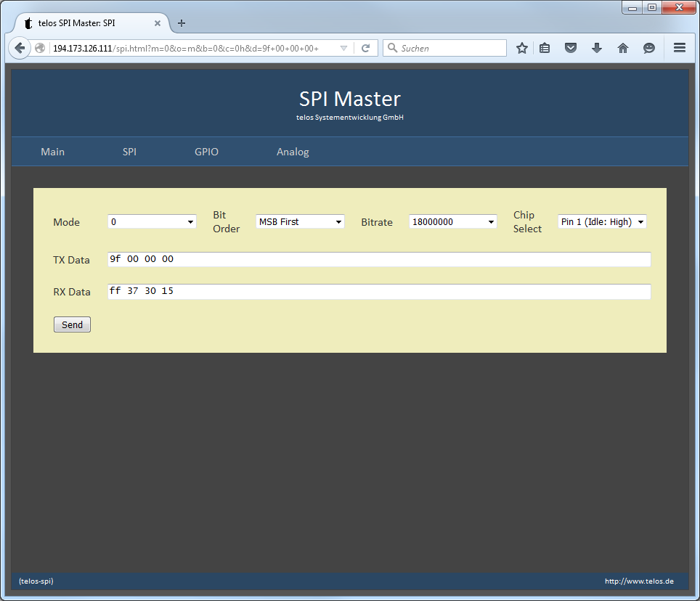Open the Downloads panel icon
The height and width of the screenshot is (601, 700).
point(597,48)
